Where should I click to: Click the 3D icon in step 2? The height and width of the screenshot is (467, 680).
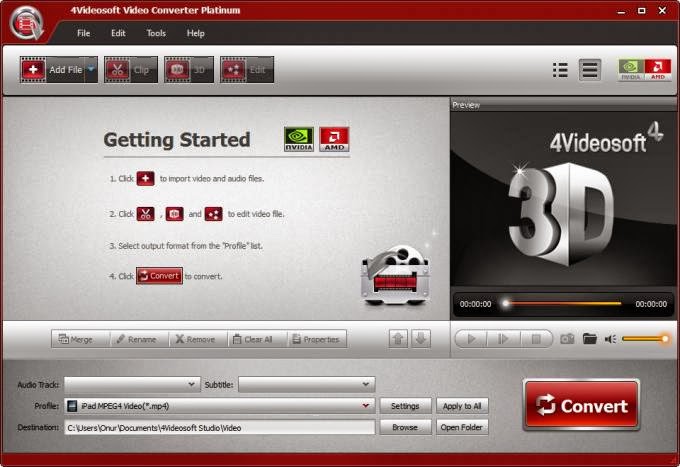pyautogui.click(x=174, y=214)
